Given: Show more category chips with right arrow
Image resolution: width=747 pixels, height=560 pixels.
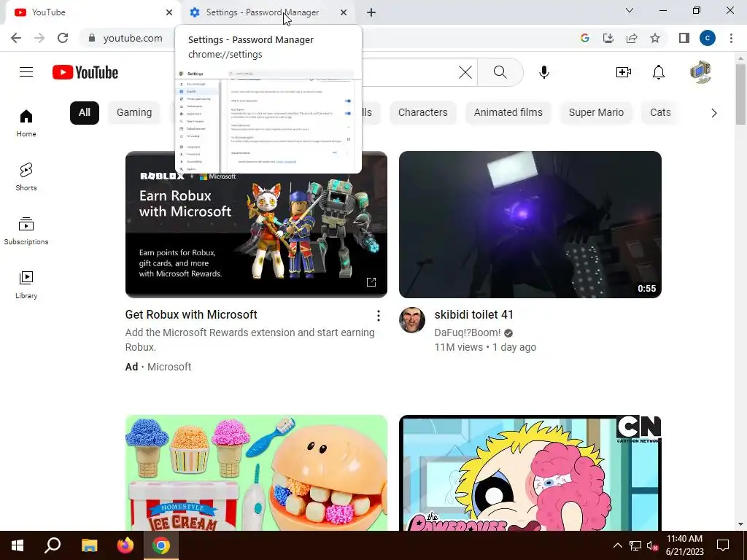Looking at the screenshot, I should [713, 113].
